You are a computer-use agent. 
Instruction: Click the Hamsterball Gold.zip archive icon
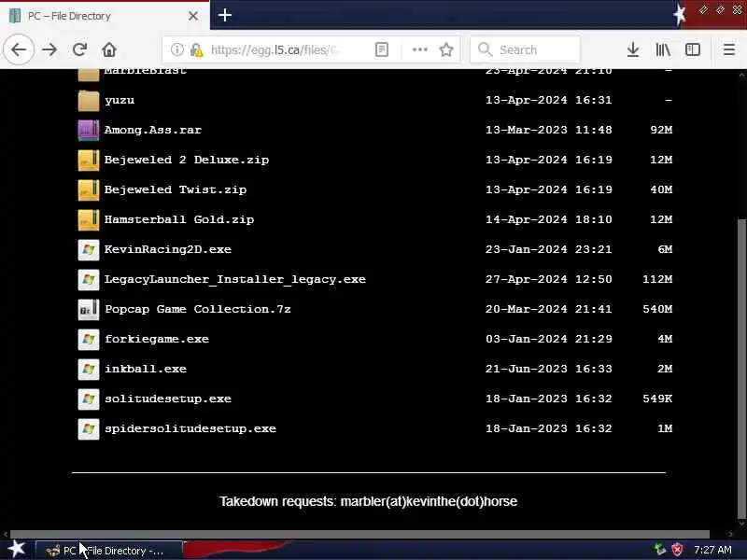click(89, 219)
